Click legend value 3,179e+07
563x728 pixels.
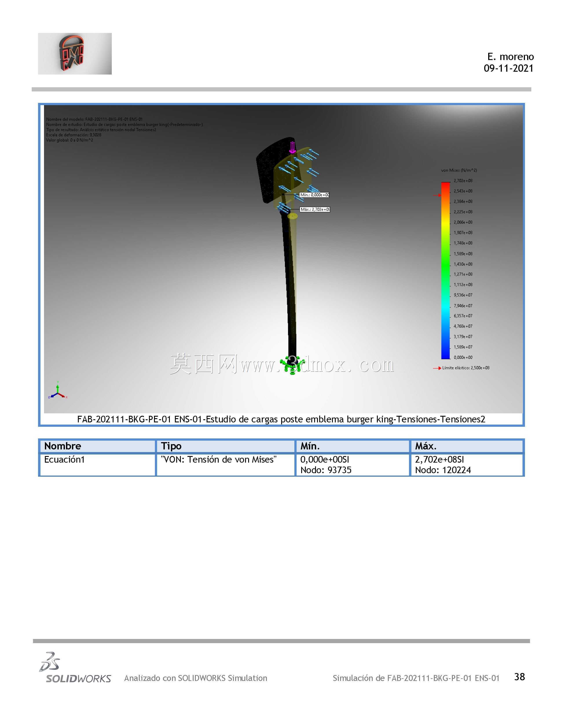pyautogui.click(x=463, y=337)
